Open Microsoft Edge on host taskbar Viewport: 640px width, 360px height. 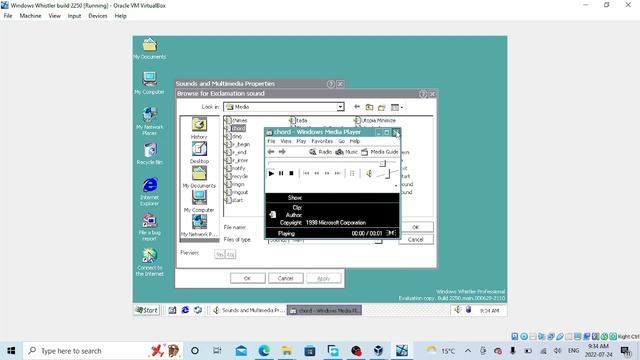click(x=264, y=351)
